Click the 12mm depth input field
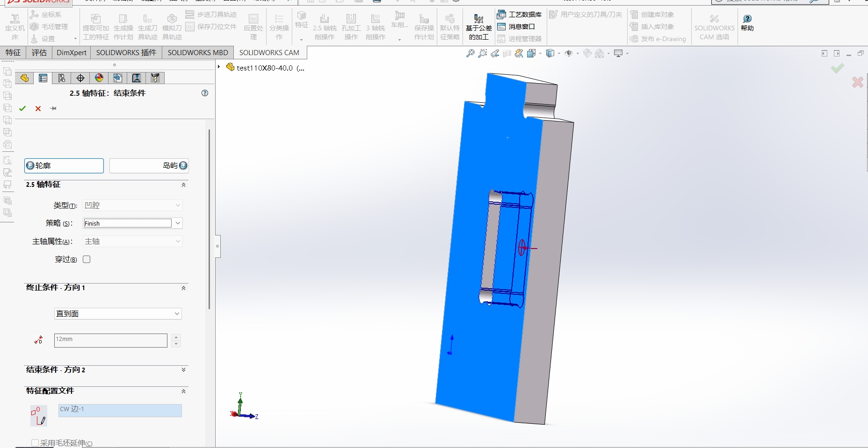The image size is (868, 448). click(x=111, y=340)
